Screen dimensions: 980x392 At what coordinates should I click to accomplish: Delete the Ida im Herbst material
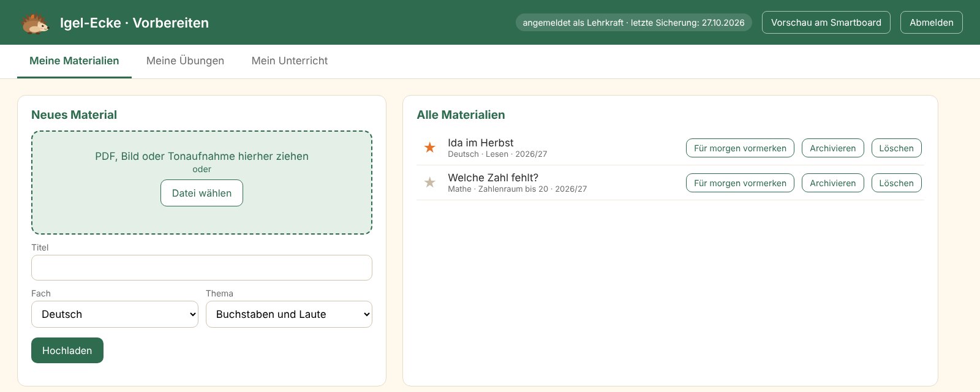(x=897, y=148)
